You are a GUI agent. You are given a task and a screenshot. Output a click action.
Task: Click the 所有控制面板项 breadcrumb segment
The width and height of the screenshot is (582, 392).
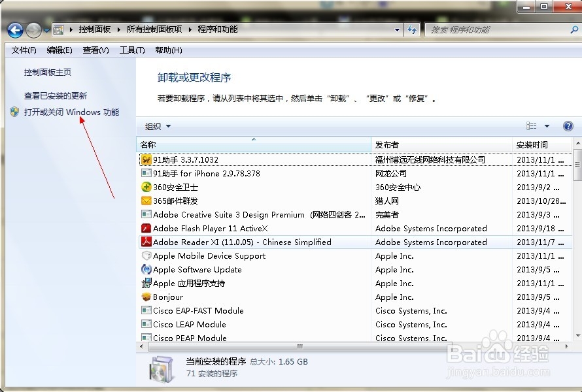pos(154,29)
